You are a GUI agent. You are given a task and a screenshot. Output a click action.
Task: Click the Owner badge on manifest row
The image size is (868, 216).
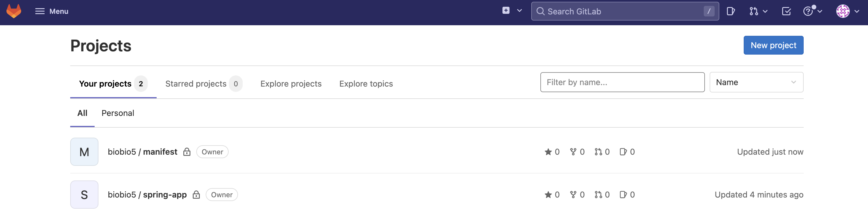tap(212, 152)
